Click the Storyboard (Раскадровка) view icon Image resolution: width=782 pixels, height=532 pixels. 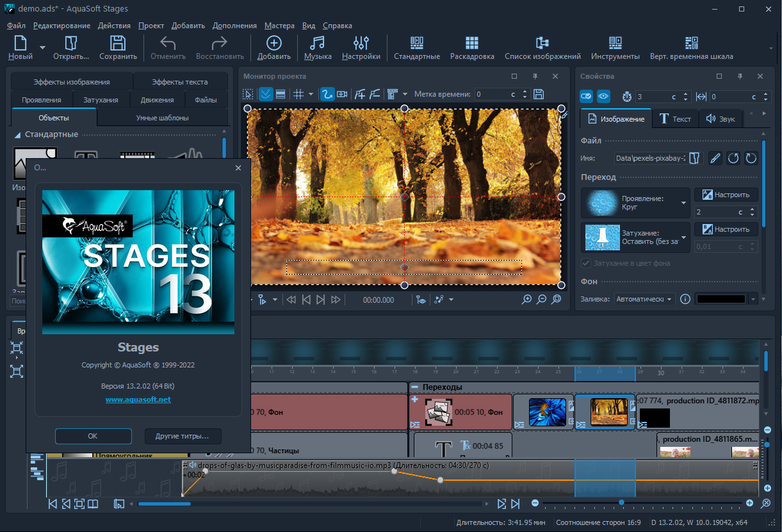(x=471, y=43)
